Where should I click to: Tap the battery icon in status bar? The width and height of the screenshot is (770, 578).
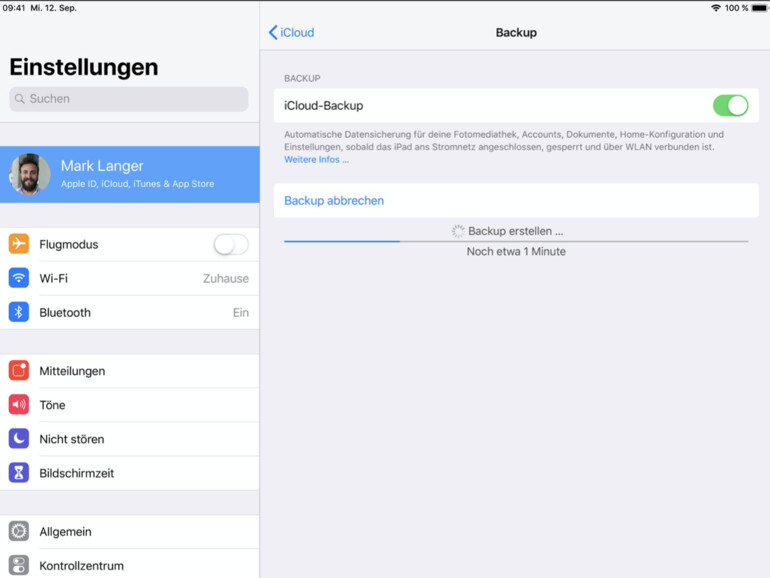[759, 8]
